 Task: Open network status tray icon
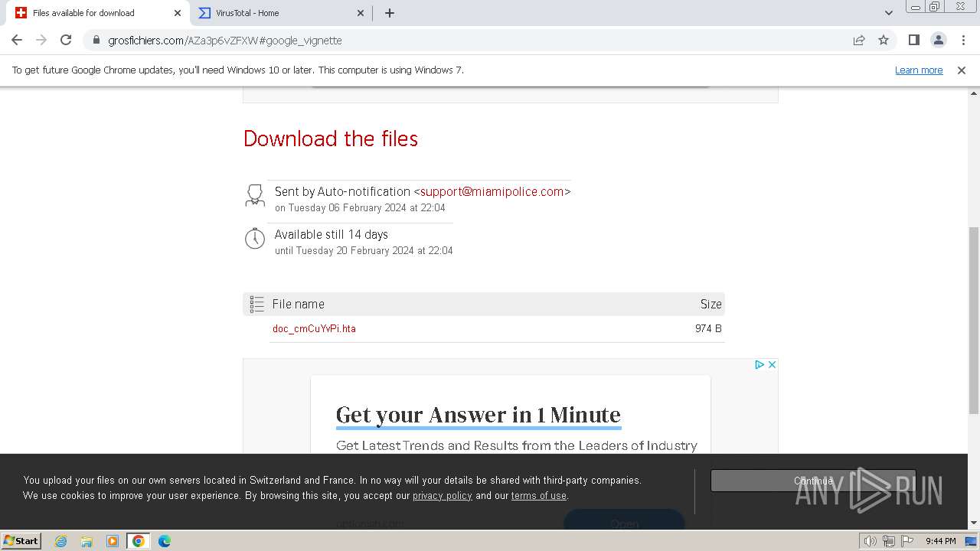point(889,541)
